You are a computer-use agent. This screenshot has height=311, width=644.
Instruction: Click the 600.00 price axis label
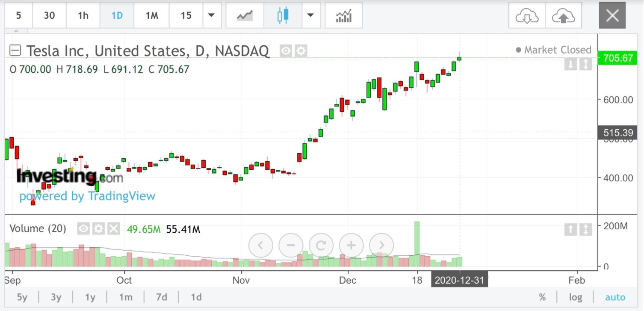click(x=618, y=100)
